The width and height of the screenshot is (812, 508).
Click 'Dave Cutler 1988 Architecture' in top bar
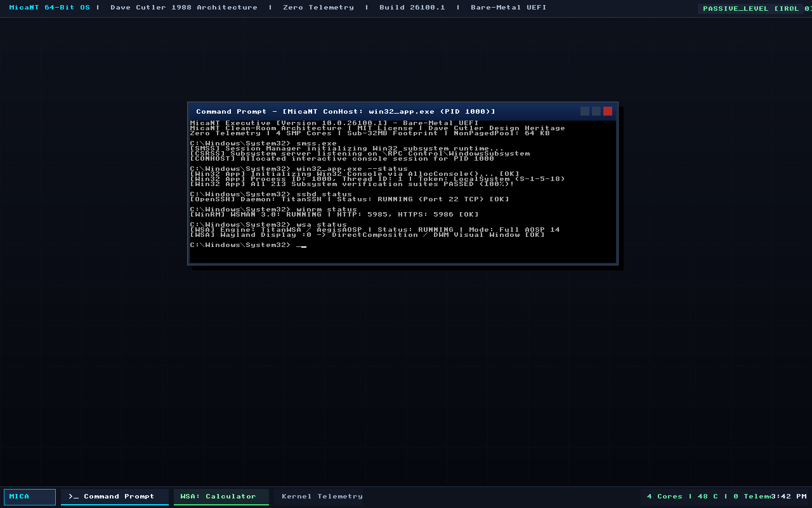(x=184, y=8)
